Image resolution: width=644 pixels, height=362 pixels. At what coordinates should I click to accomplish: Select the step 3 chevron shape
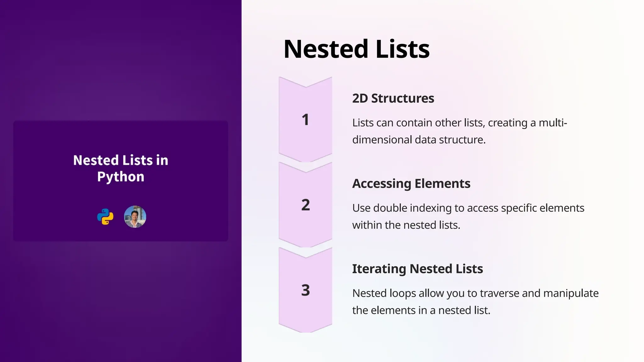tap(305, 290)
